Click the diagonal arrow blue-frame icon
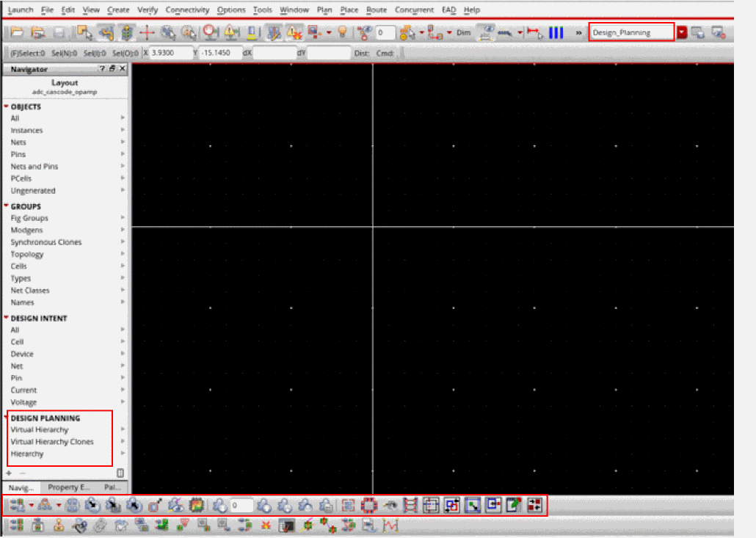The image size is (756, 538). [x=473, y=505]
